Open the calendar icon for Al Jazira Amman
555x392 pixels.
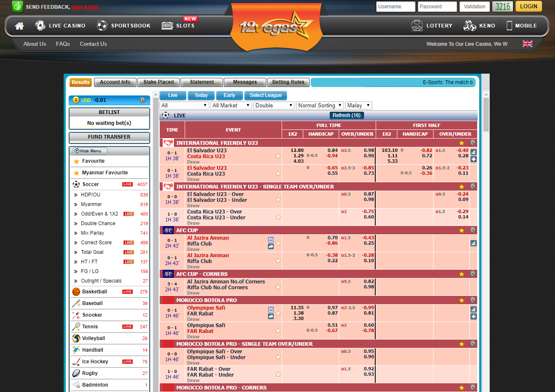pos(271,240)
